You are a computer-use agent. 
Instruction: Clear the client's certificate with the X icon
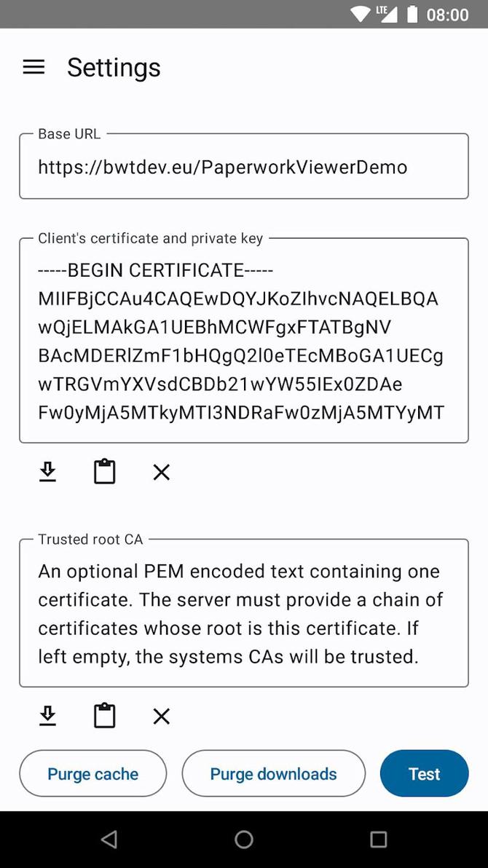tap(161, 472)
